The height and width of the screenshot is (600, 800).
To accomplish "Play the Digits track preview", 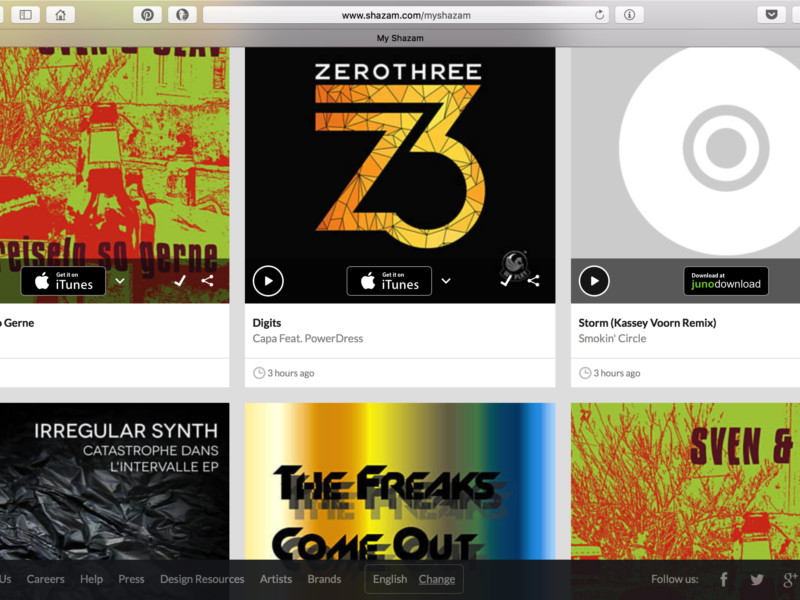I will (x=268, y=281).
